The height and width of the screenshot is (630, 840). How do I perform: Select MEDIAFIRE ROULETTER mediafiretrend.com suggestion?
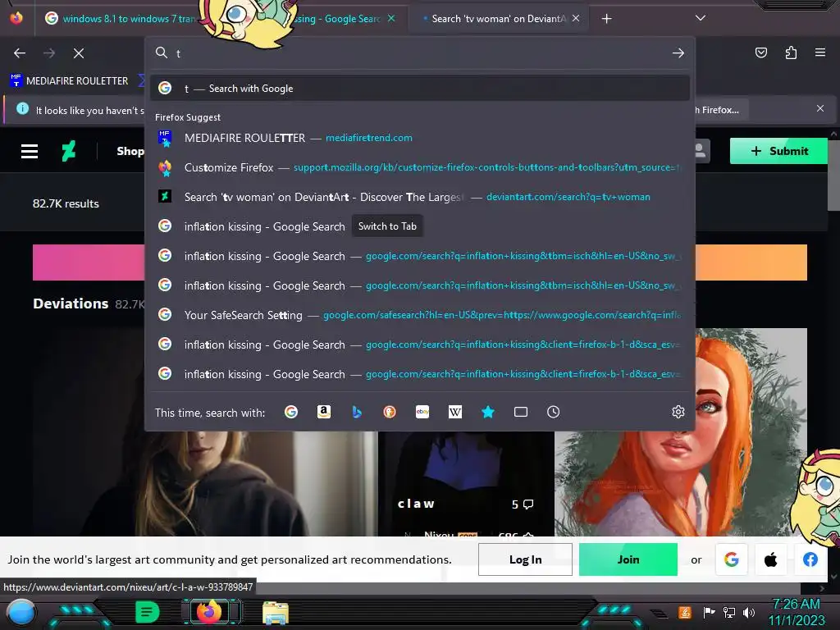tap(420, 138)
